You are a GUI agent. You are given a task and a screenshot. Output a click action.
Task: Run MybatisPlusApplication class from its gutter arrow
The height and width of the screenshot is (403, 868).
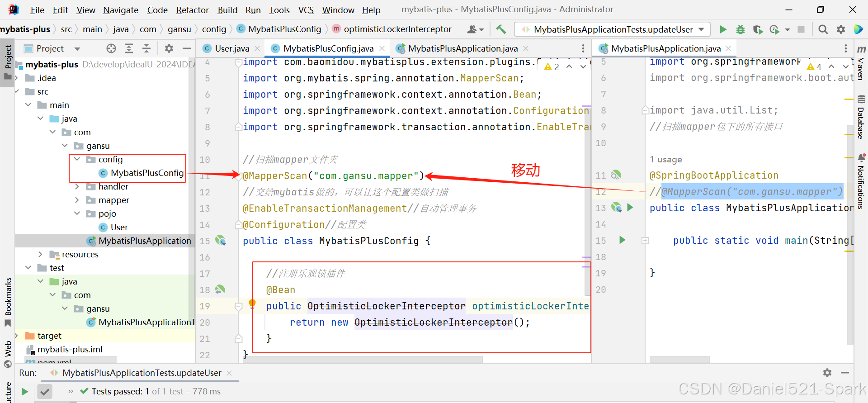(630, 208)
